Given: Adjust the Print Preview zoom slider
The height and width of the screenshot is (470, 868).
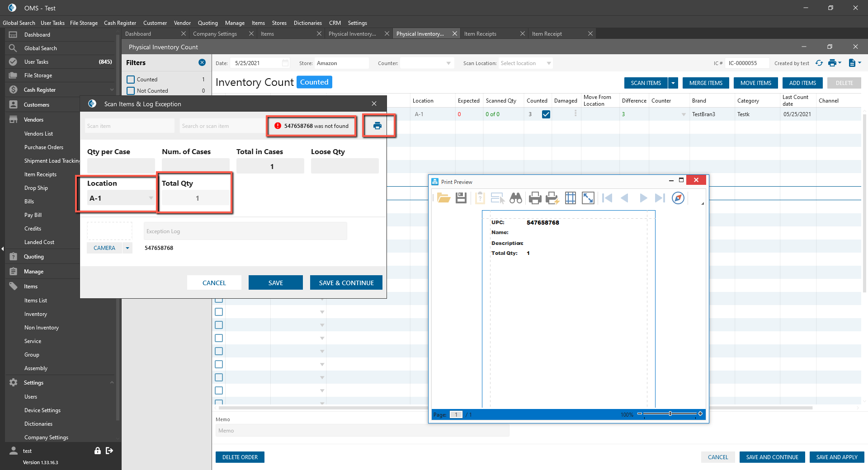Looking at the screenshot, I should (x=670, y=414).
